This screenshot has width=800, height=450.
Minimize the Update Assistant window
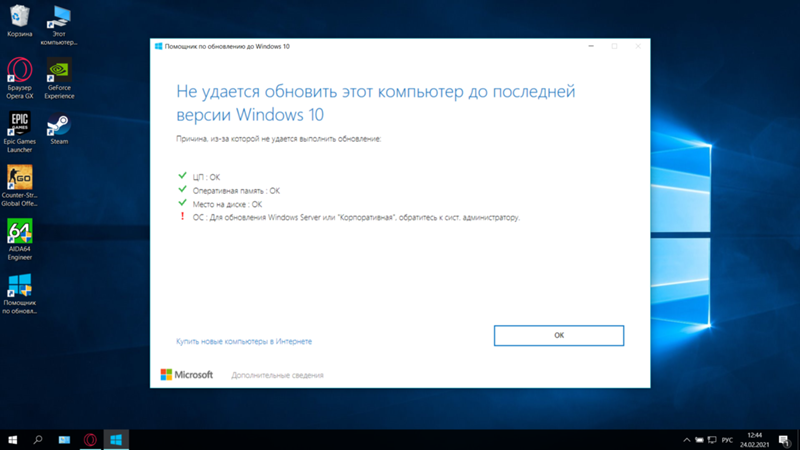591,46
